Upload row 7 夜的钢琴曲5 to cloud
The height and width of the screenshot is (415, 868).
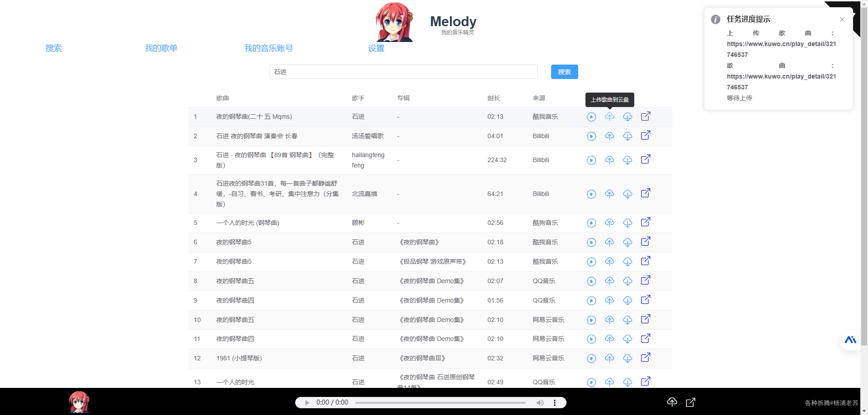(609, 262)
